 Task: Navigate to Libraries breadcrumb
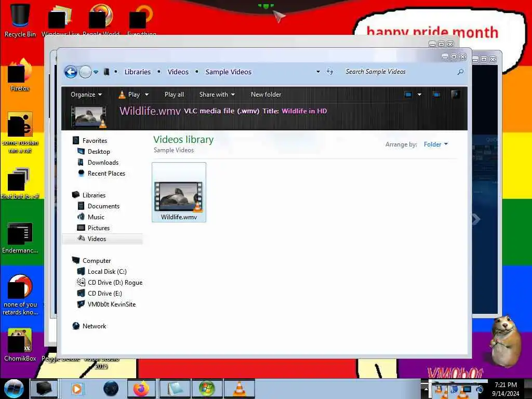coord(137,72)
